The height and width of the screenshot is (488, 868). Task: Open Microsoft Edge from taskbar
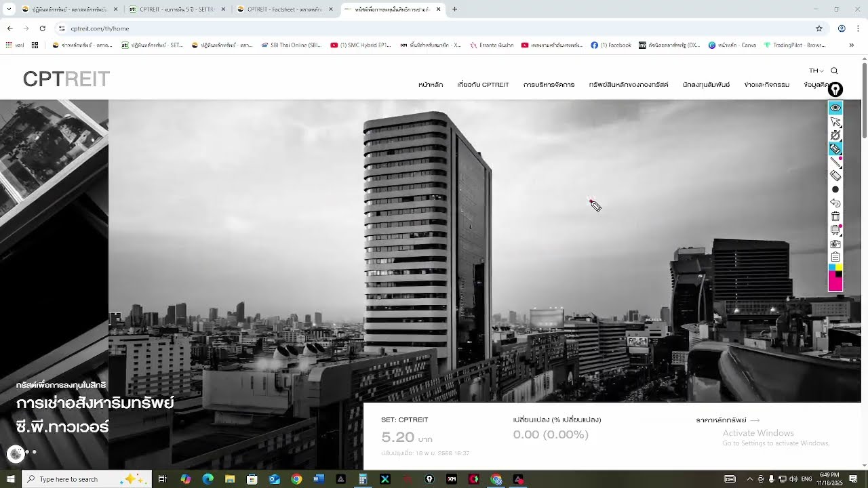[x=208, y=479]
